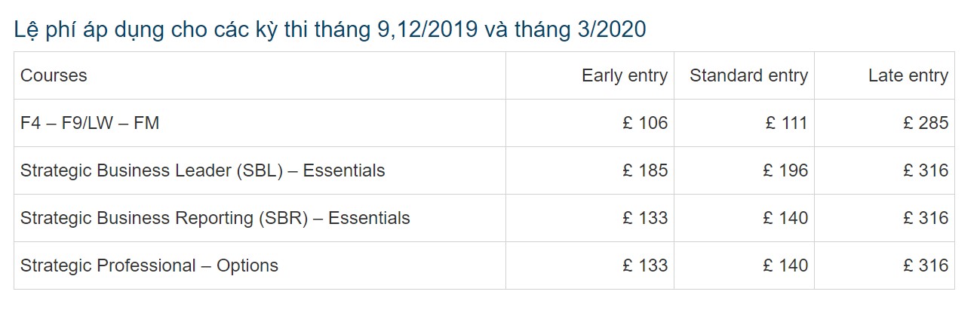Select the Late entry column header
The image size is (980, 313).
click(x=908, y=75)
